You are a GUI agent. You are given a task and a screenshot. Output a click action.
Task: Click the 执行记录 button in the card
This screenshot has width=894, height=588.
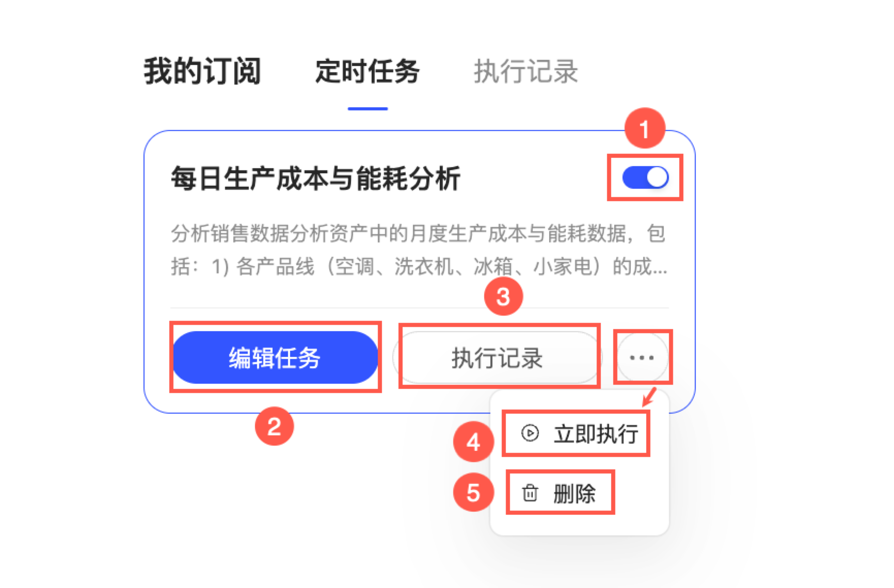click(x=498, y=357)
